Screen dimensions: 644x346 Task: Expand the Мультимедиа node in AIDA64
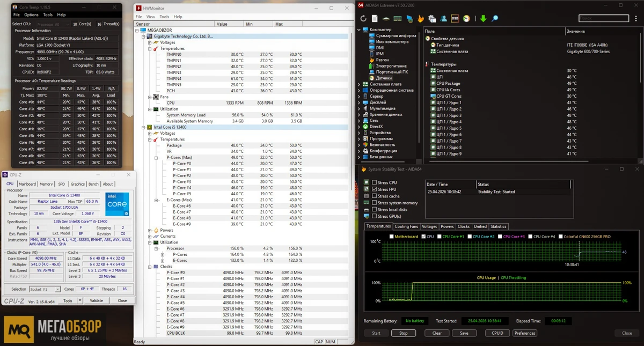coord(360,108)
